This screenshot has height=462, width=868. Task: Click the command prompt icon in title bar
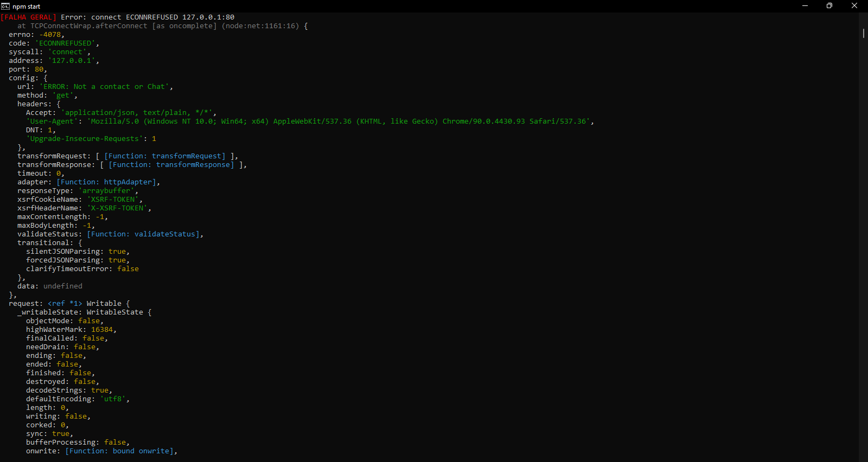[5, 7]
